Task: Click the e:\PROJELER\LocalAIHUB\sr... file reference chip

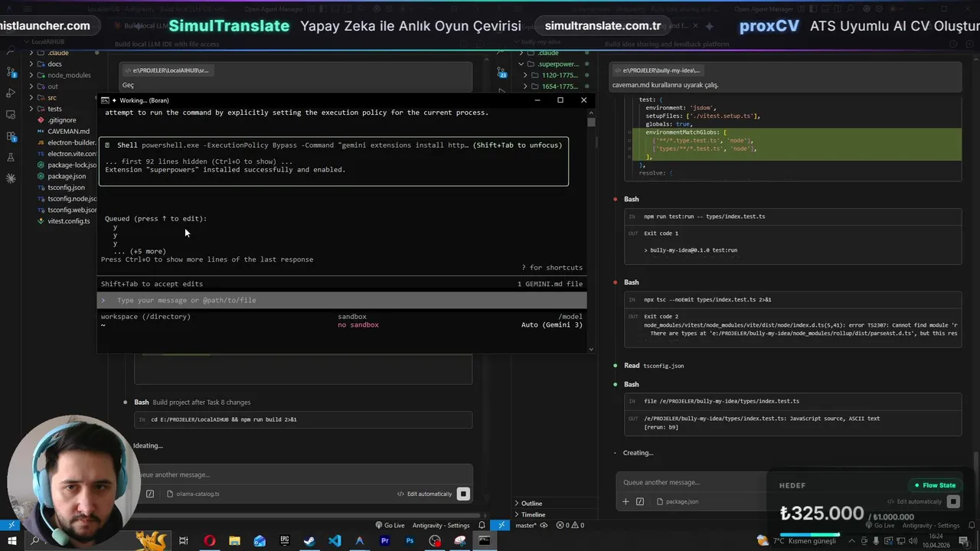Action: (166, 70)
